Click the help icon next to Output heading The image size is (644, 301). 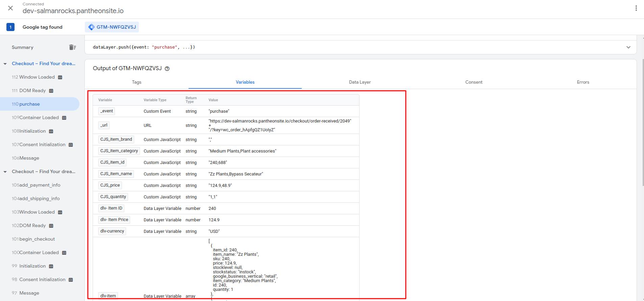(167, 69)
